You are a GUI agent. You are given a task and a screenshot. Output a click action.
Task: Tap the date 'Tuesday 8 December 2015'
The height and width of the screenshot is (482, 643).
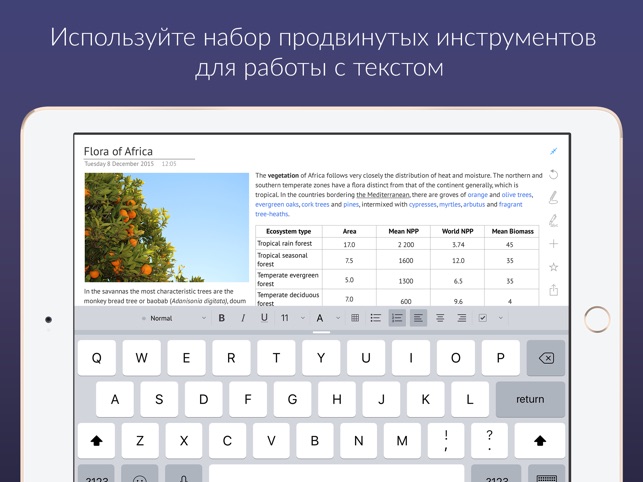pyautogui.click(x=119, y=164)
